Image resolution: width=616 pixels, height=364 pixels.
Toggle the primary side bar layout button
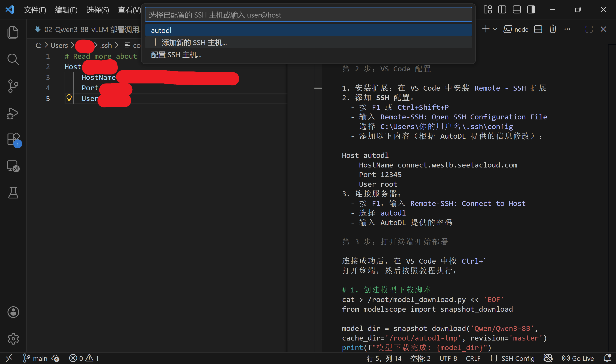pos(502,10)
